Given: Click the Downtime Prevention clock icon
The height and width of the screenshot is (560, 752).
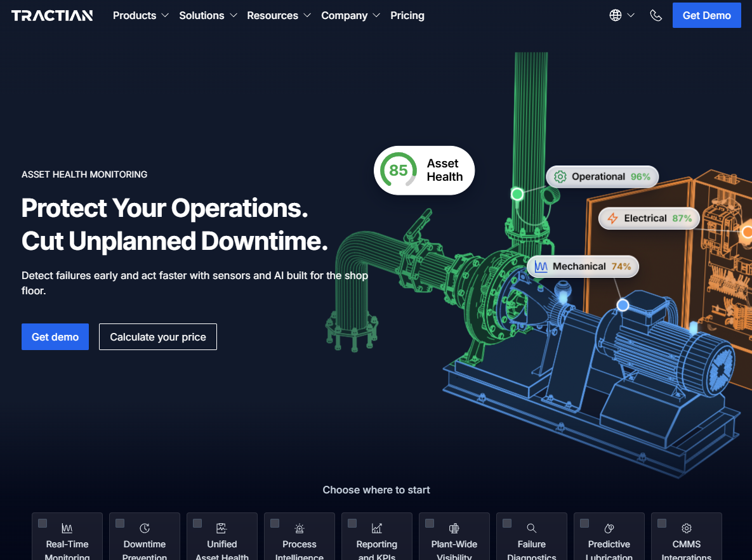Looking at the screenshot, I should pyautogui.click(x=144, y=528).
